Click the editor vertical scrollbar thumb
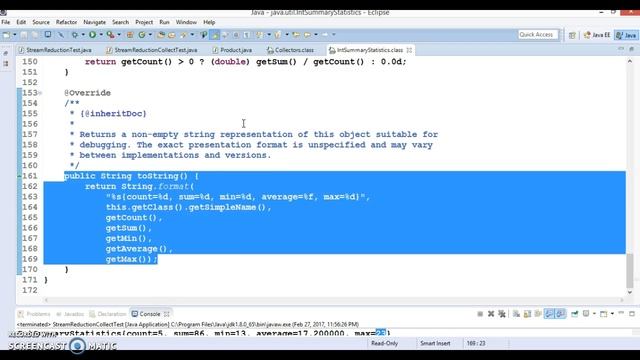Viewport: 640px width, 360px height. [630, 270]
